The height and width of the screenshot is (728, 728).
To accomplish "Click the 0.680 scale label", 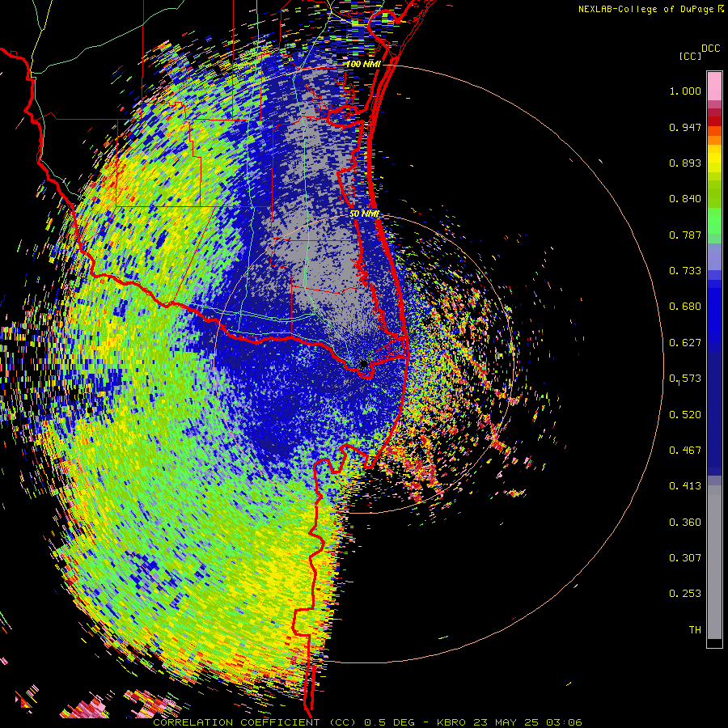I will point(685,307).
